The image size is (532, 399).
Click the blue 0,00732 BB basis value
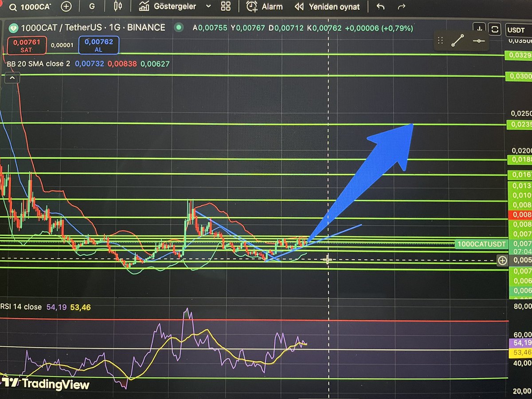pyautogui.click(x=89, y=64)
